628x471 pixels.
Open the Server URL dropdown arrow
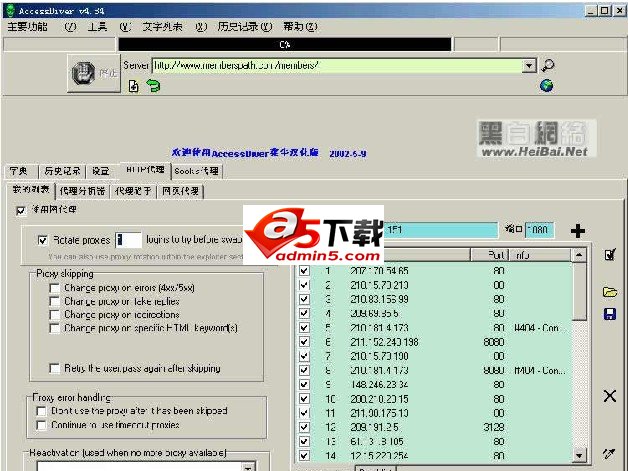(529, 66)
